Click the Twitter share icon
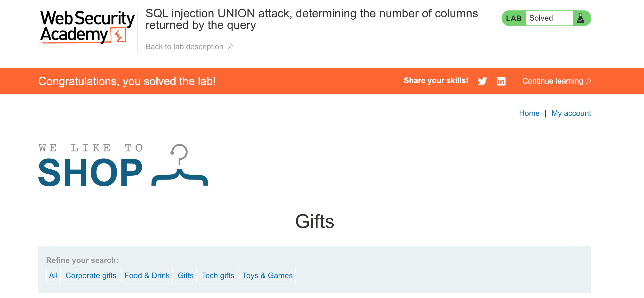This screenshot has height=298, width=644. point(482,81)
